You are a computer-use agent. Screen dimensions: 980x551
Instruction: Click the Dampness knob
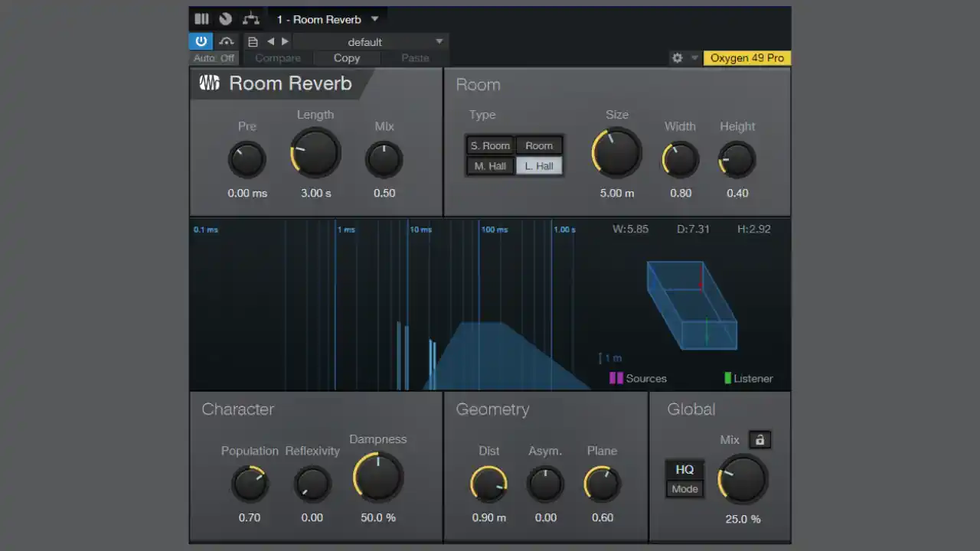pos(378,477)
